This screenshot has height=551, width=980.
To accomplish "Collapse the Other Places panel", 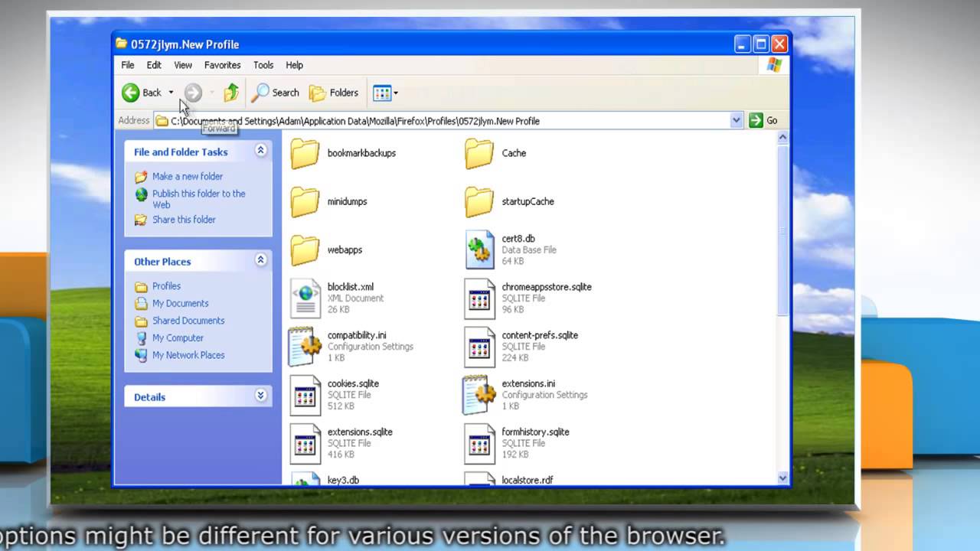I will coord(260,260).
